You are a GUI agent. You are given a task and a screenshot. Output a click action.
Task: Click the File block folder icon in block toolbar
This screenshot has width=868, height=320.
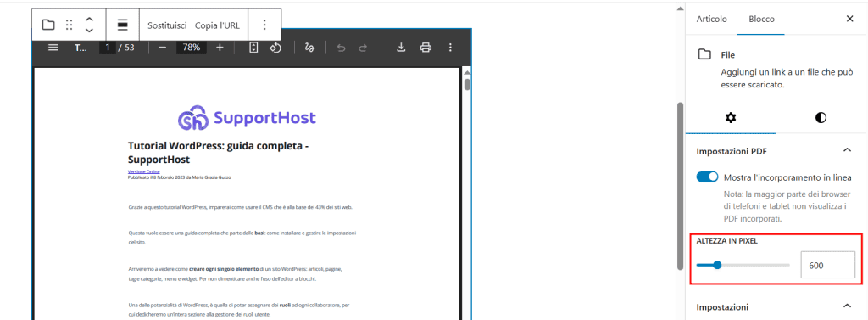coord(48,25)
